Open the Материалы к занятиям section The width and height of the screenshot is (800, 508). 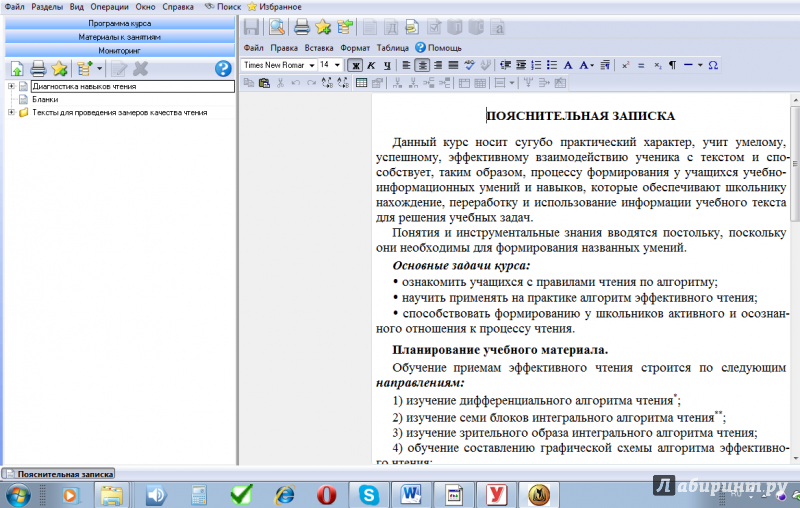point(119,36)
